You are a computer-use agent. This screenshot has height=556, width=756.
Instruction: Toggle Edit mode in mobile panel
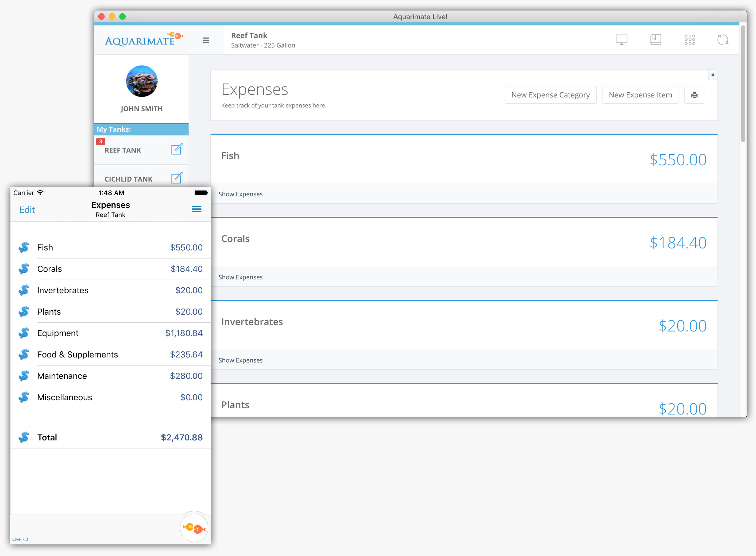28,210
